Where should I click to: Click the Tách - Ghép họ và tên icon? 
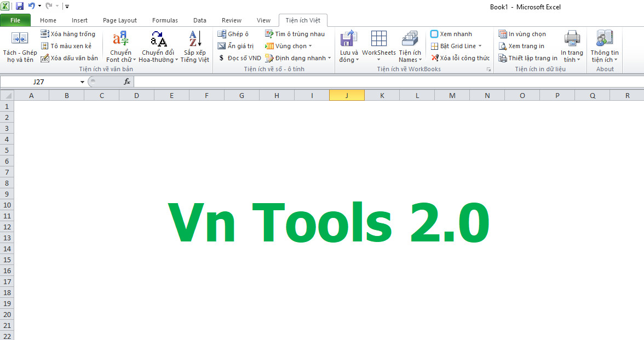point(20,38)
